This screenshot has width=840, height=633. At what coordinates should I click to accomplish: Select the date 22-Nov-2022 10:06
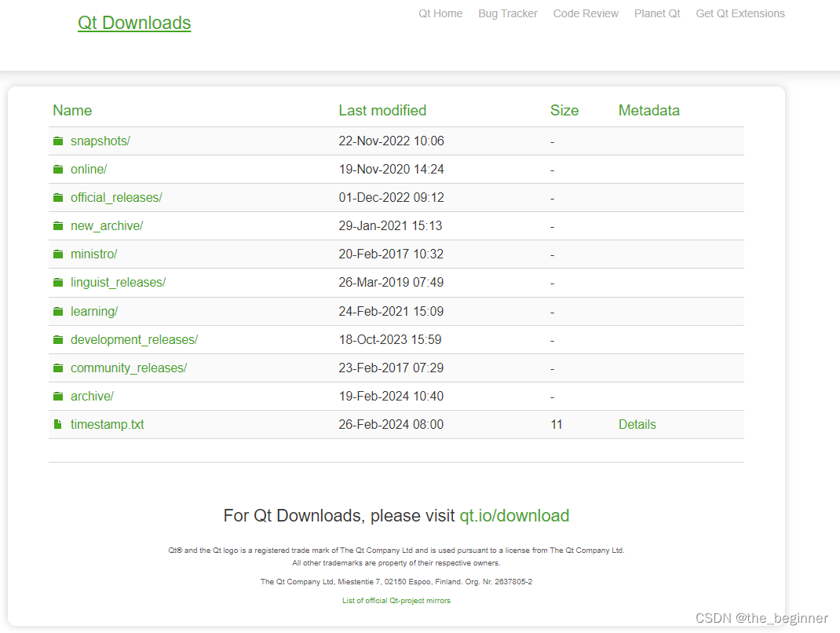[x=391, y=141]
